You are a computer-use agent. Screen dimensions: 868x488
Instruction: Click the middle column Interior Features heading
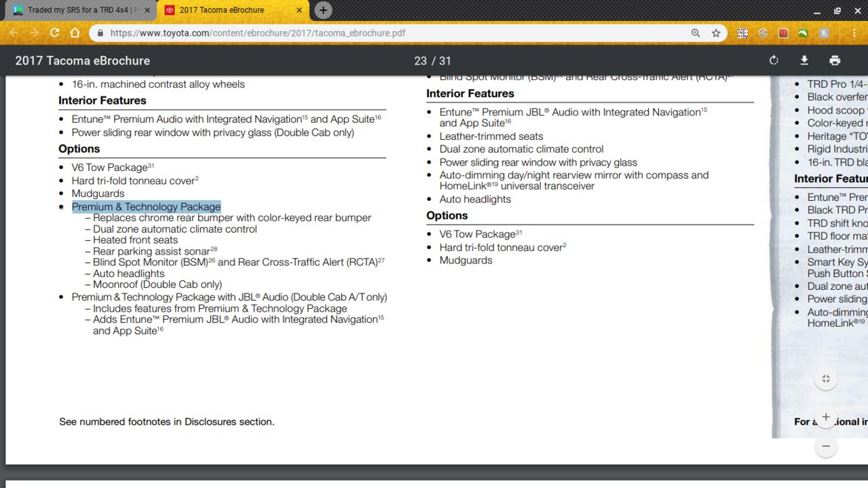pyautogui.click(x=470, y=94)
